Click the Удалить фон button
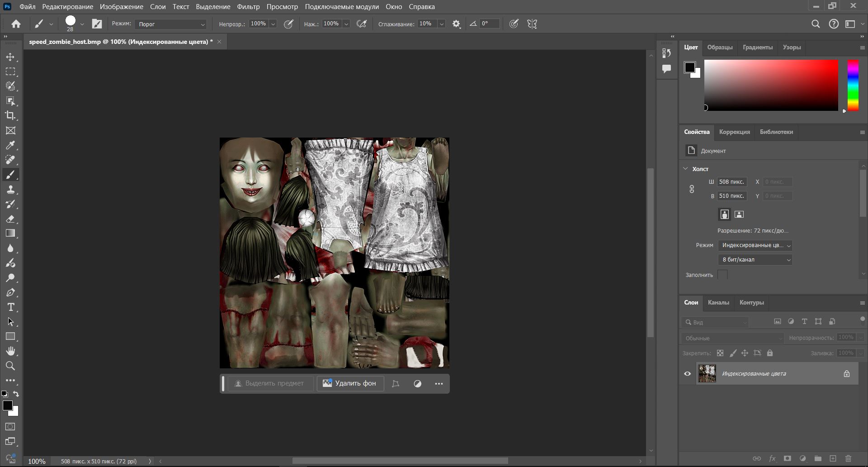The image size is (868, 467). tap(350, 383)
